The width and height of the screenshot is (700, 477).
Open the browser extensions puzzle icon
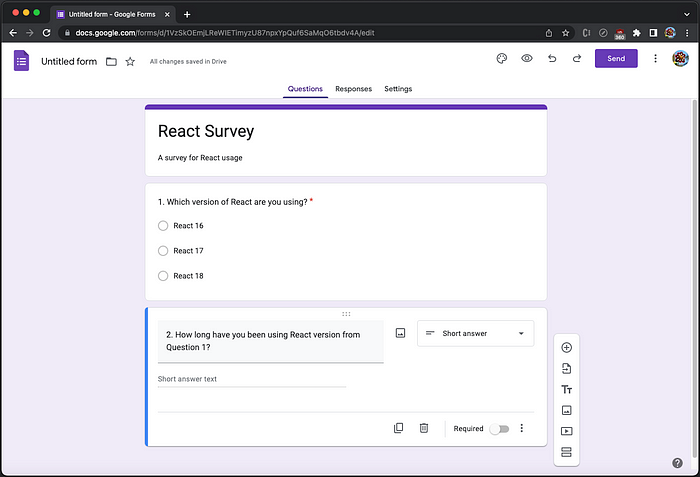pyautogui.click(x=637, y=33)
